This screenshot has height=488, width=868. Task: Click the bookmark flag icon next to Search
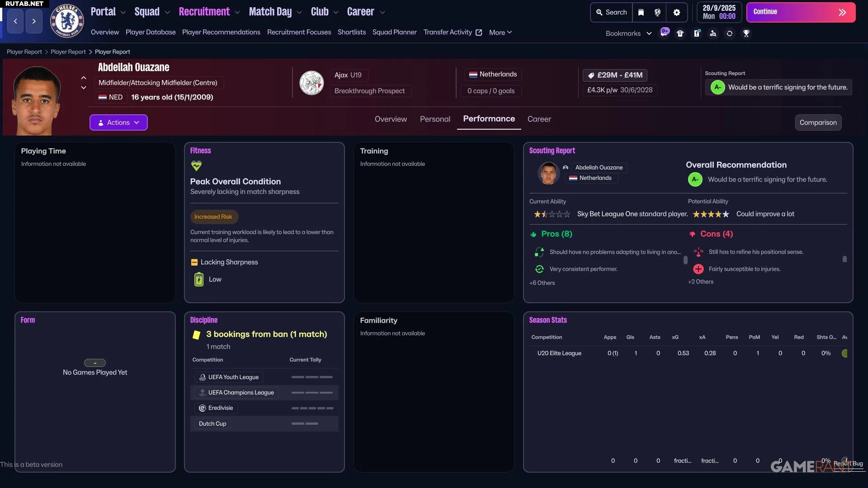pos(641,13)
